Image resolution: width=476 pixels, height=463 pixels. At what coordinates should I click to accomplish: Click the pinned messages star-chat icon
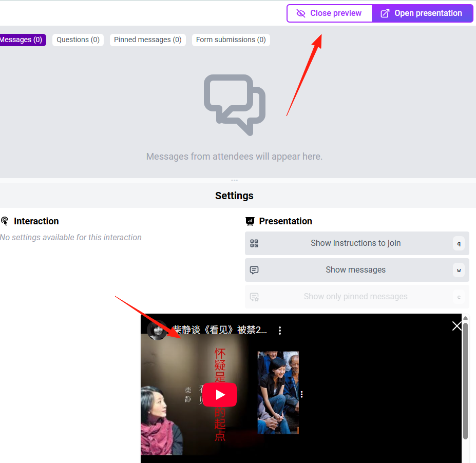(254, 297)
